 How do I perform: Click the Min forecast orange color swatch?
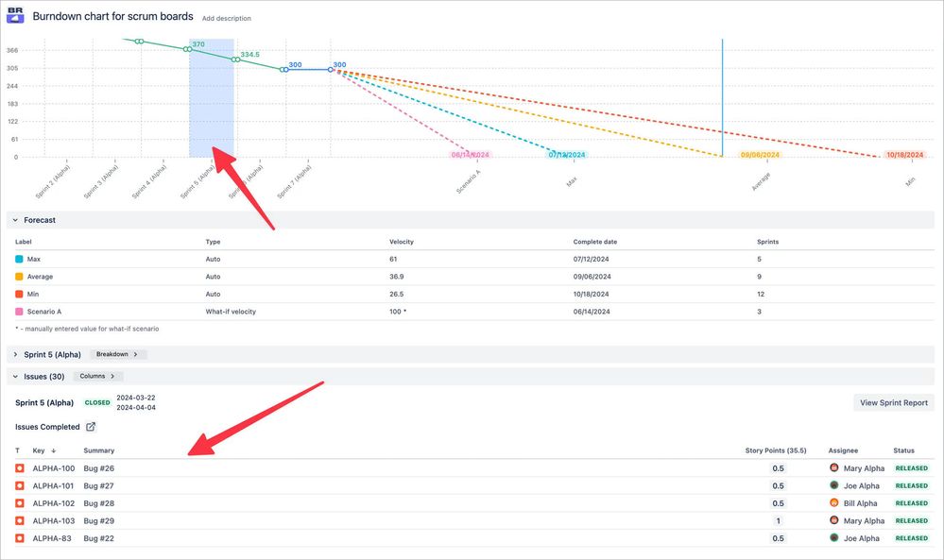point(18,293)
